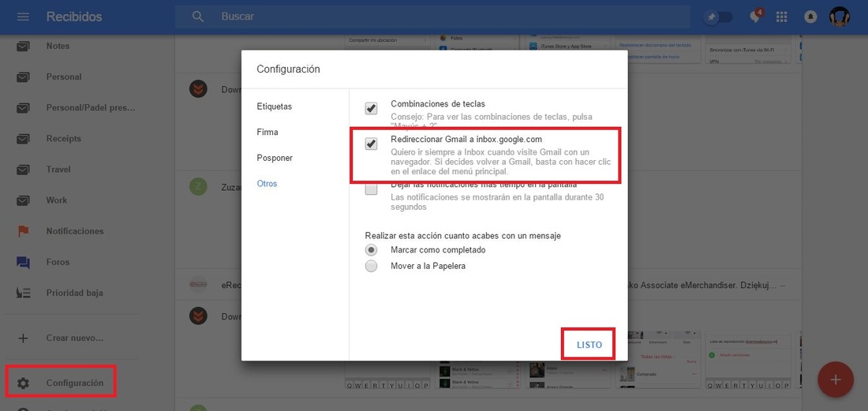Open the Foros bundle

[x=58, y=262]
